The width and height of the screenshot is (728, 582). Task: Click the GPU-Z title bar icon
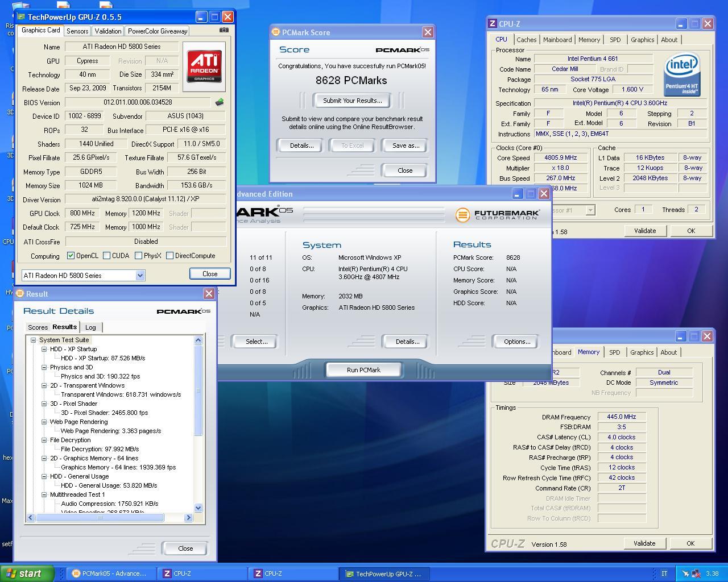pos(22,17)
